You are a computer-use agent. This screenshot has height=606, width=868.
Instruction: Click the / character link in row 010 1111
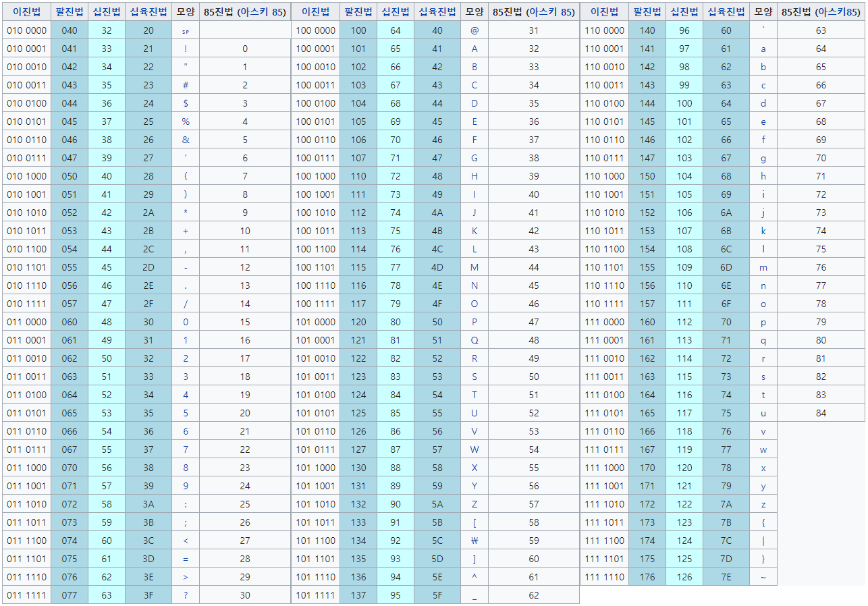point(186,304)
